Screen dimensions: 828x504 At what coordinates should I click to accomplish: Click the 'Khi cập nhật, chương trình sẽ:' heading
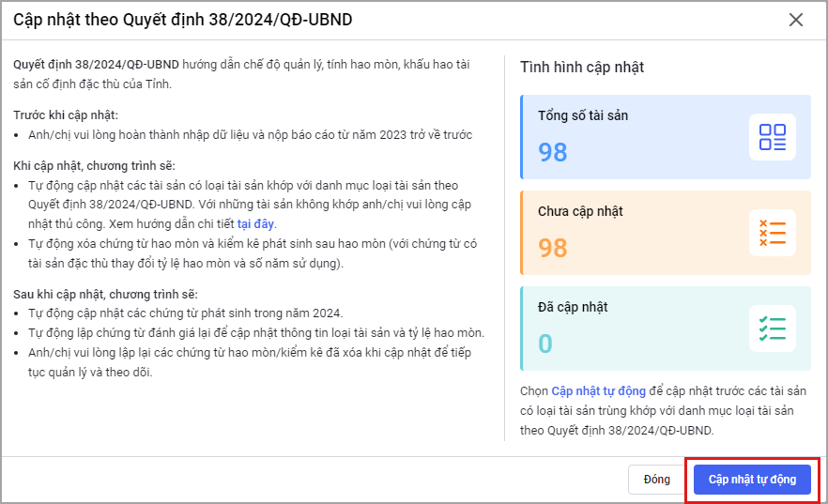pyautogui.click(x=94, y=166)
